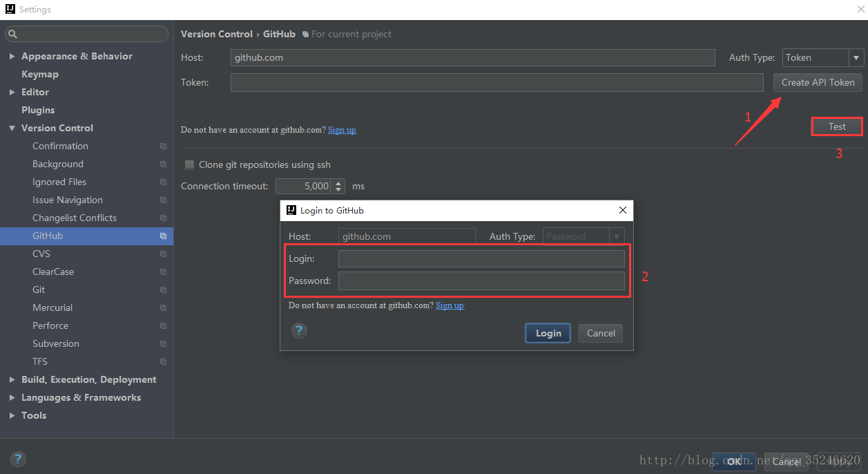Screen dimensions: 868x474
Task: Select GitHub in settings tree
Action: pos(48,236)
